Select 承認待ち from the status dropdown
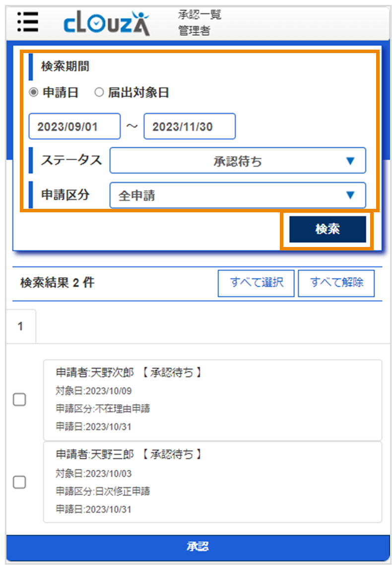 (238, 160)
